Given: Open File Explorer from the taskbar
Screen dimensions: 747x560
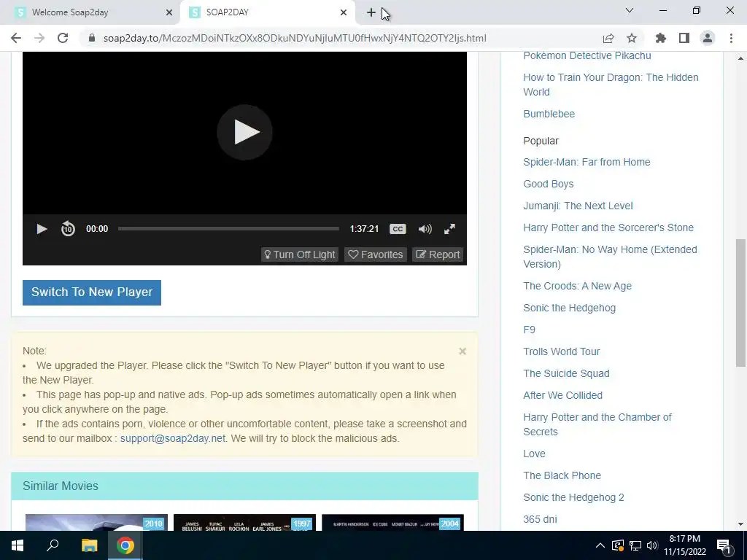Looking at the screenshot, I should tap(89, 545).
